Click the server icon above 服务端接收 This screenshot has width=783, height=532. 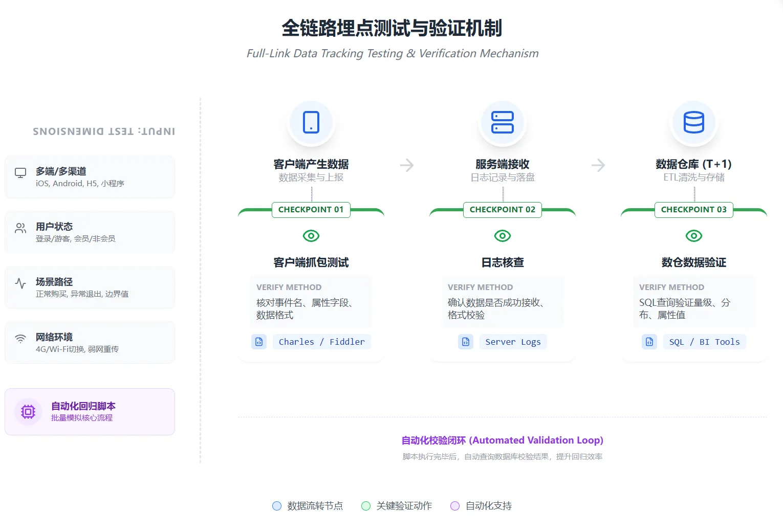click(503, 122)
